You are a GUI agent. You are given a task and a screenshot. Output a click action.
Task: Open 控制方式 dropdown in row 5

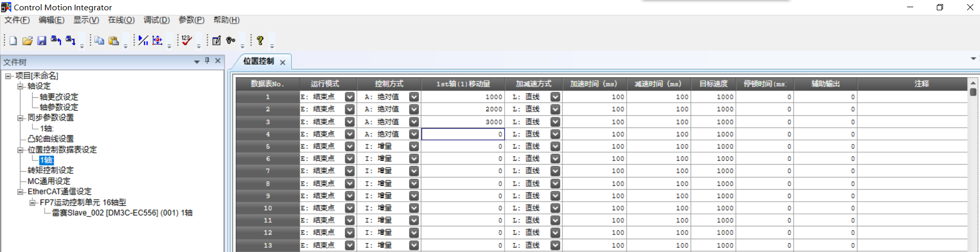coord(414,147)
